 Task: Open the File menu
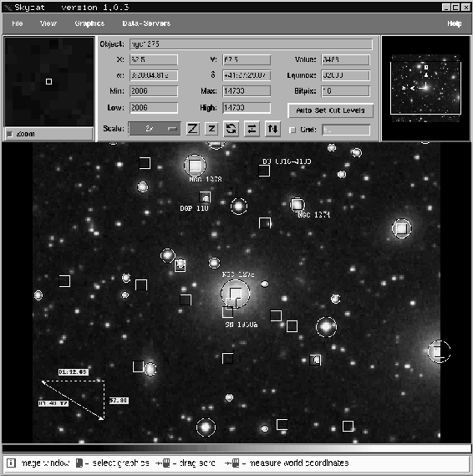click(x=18, y=23)
